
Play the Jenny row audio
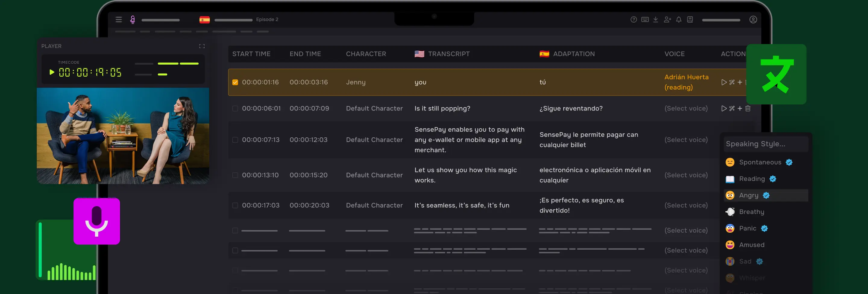coord(723,82)
